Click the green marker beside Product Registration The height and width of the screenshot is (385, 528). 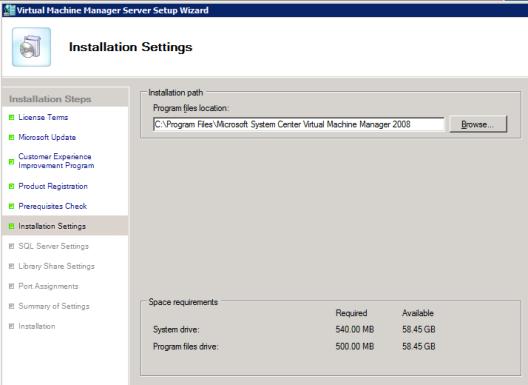11,186
